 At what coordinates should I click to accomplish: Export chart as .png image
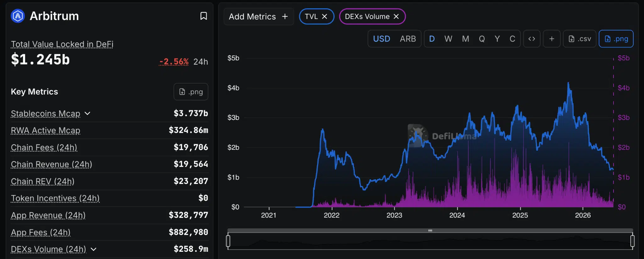(x=616, y=39)
